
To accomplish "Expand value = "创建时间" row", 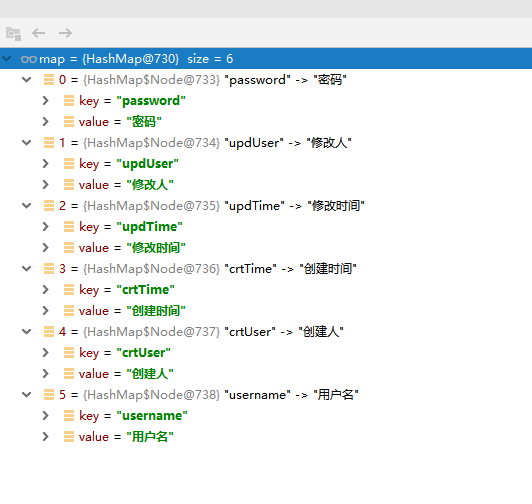I will (x=45, y=311).
